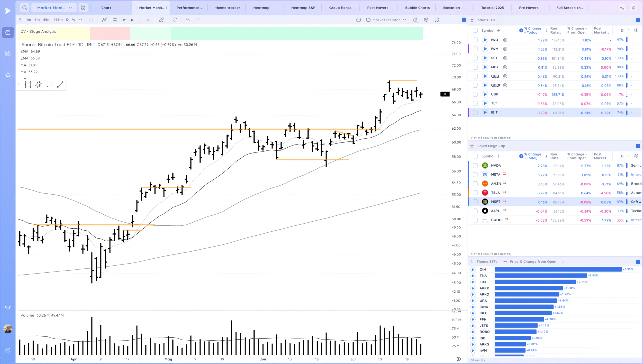
Task: Tick the NVDA row checkbox
Action: (475, 166)
